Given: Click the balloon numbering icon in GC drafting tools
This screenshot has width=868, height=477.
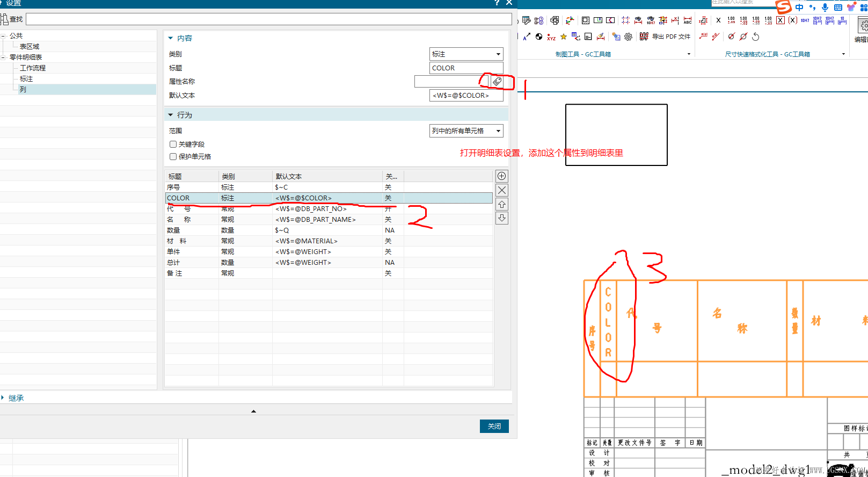Looking at the screenshot, I should [x=539, y=20].
